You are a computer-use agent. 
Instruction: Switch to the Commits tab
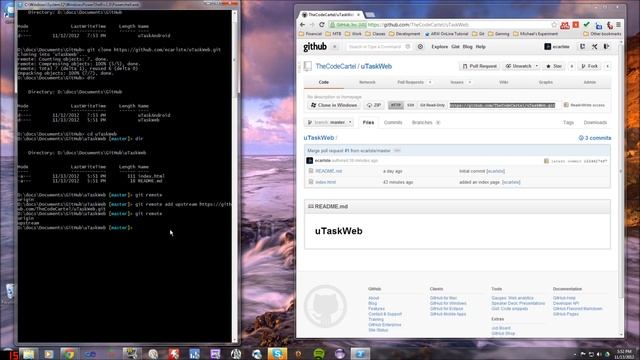coord(393,122)
